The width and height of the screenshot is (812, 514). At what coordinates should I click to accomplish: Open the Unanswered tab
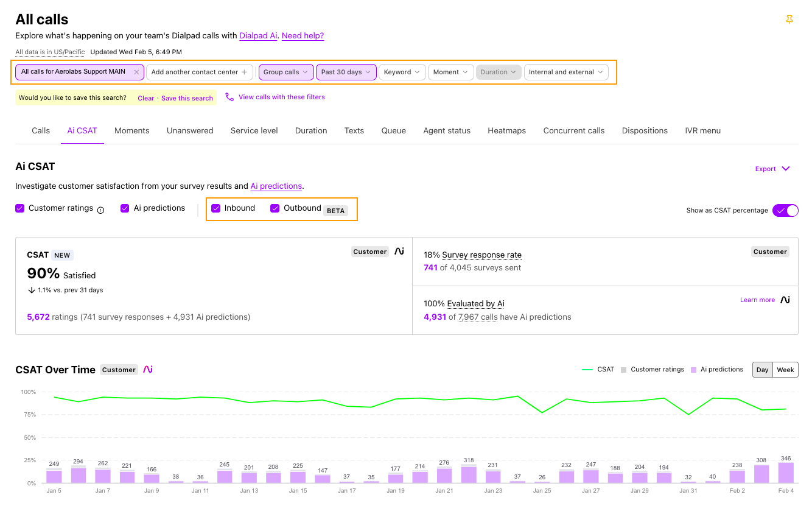(x=190, y=130)
